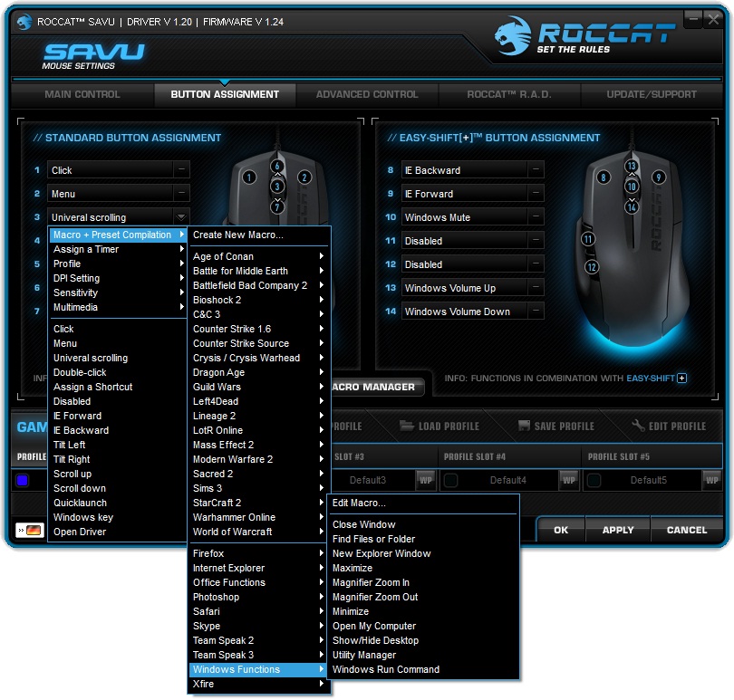The width and height of the screenshot is (734, 700).
Task: Switch to the Main Control tab
Action: coord(82,94)
